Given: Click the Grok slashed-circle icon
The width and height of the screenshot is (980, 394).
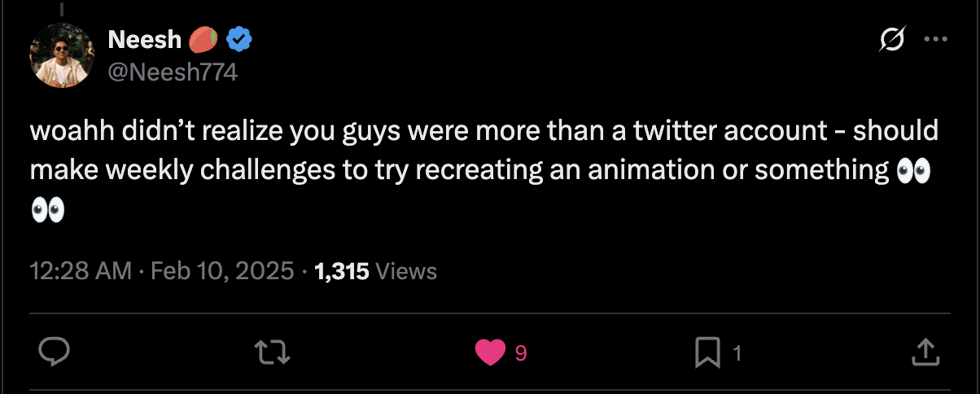Looking at the screenshot, I should pos(891,38).
